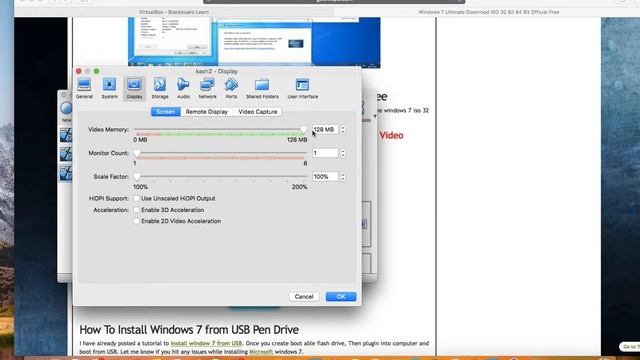Viewport: 640px width, 360px height.
Task: Click the Monitor Count value field
Action: [x=325, y=153]
